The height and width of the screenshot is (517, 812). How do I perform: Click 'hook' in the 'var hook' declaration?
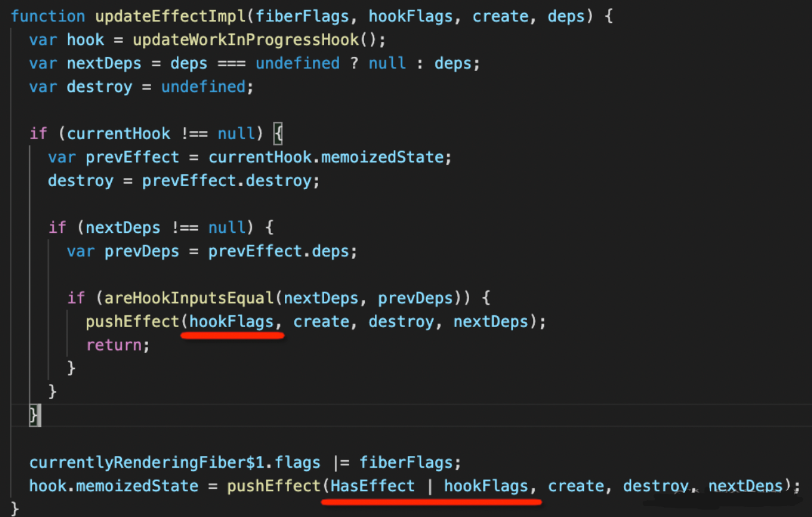coord(86,40)
